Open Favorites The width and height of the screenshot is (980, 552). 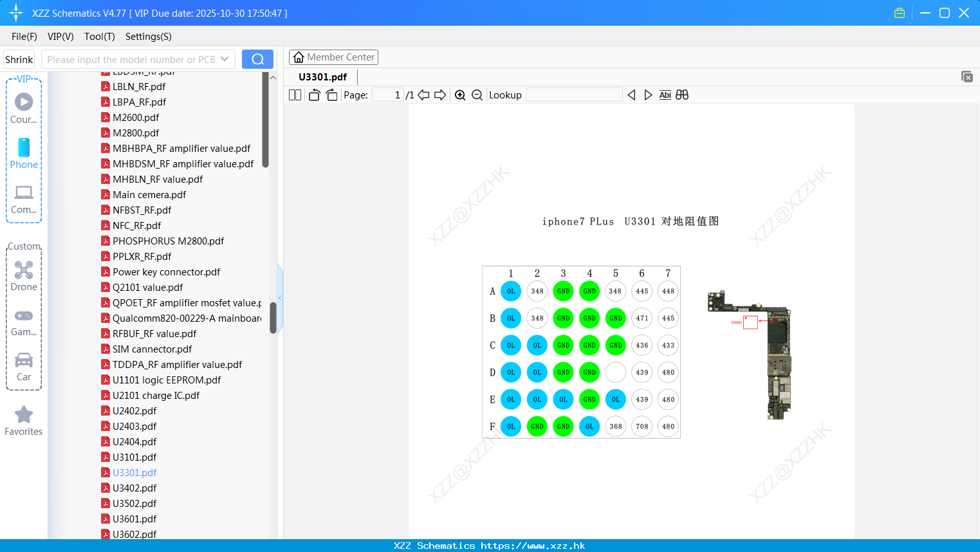(x=24, y=421)
